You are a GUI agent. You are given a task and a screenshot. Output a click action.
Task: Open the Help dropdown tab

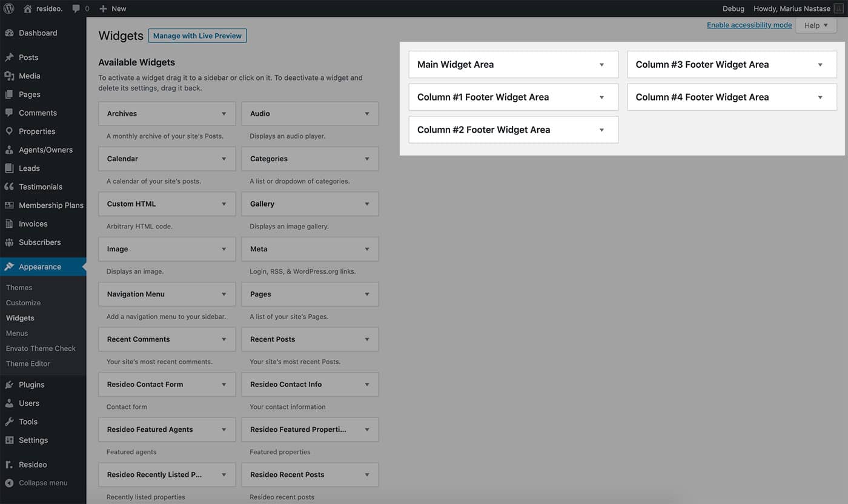[x=816, y=25]
